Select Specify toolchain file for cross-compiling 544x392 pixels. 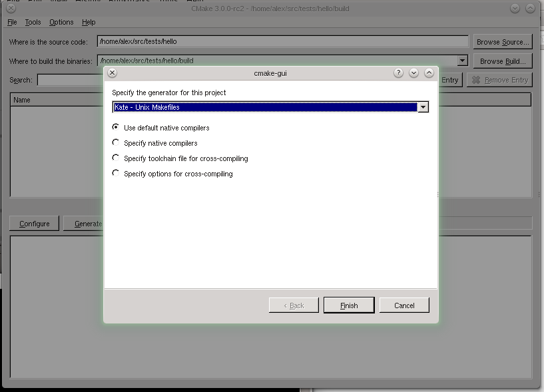[x=117, y=158]
